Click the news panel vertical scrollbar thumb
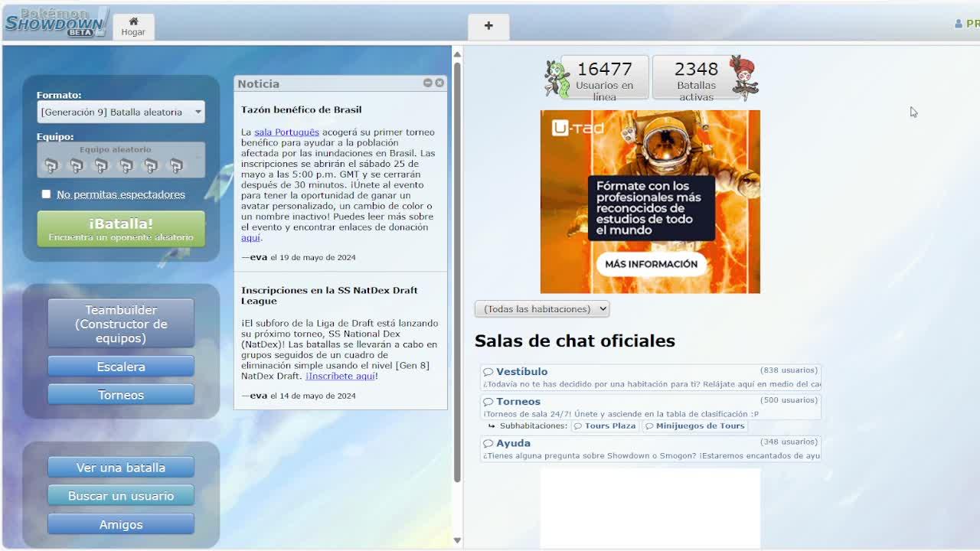The image size is (980, 551). click(457, 272)
